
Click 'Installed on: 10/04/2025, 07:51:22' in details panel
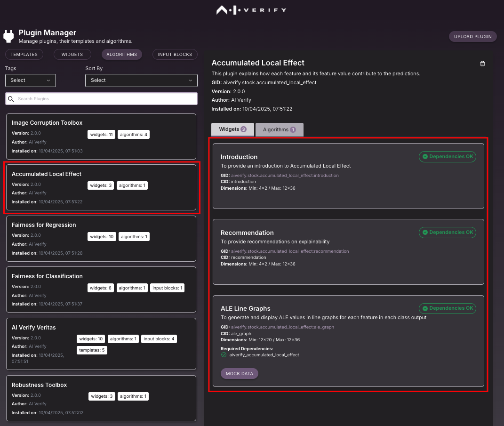click(252, 109)
